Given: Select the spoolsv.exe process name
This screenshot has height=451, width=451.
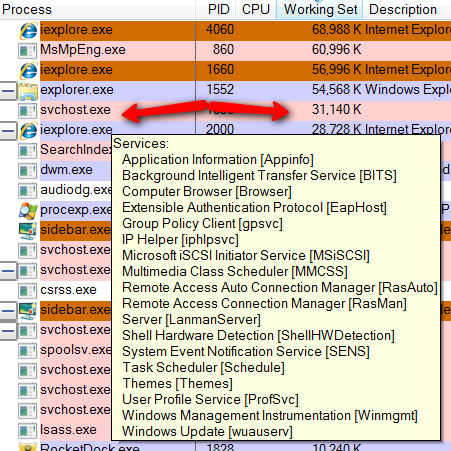Looking at the screenshot, I should [x=76, y=350].
